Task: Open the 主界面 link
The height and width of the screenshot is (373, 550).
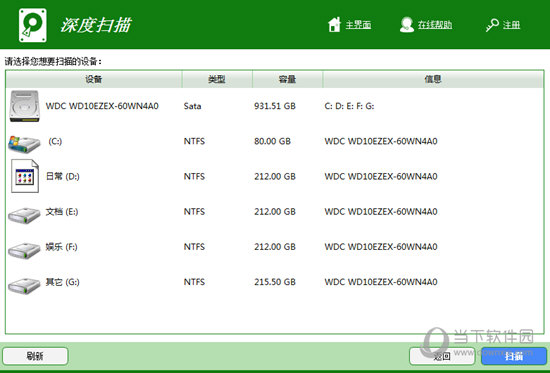Action: pyautogui.click(x=358, y=25)
